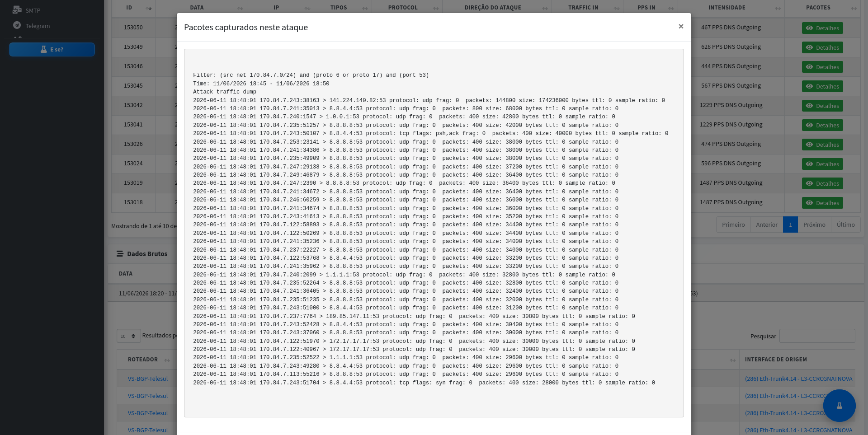The image size is (868, 435).
Task: Select dump line with destination 1.0.0.1:53
Action: pos(404,117)
